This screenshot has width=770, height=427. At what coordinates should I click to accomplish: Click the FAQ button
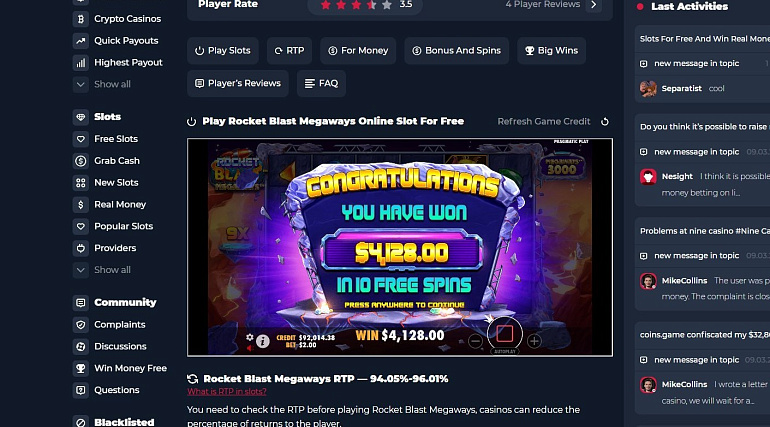point(322,83)
